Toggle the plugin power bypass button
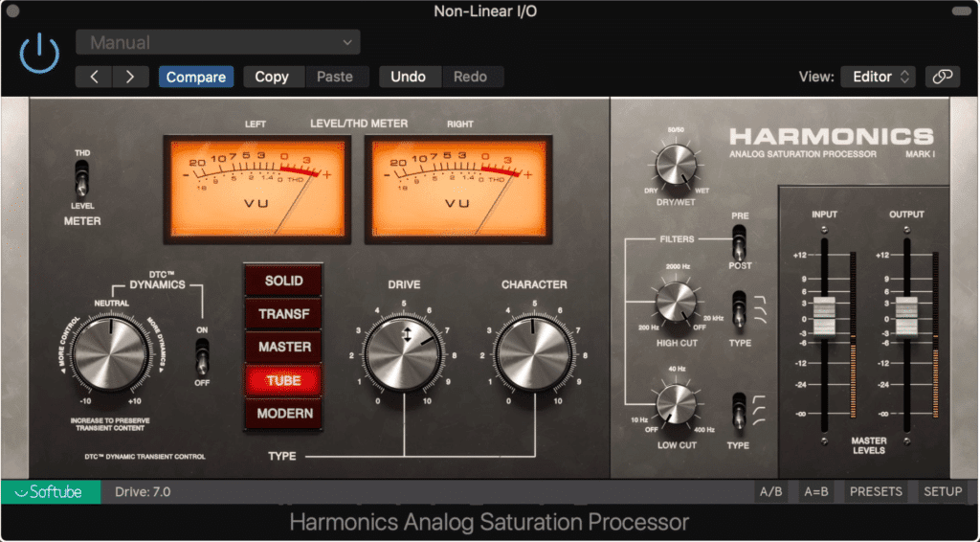 pos(40,53)
